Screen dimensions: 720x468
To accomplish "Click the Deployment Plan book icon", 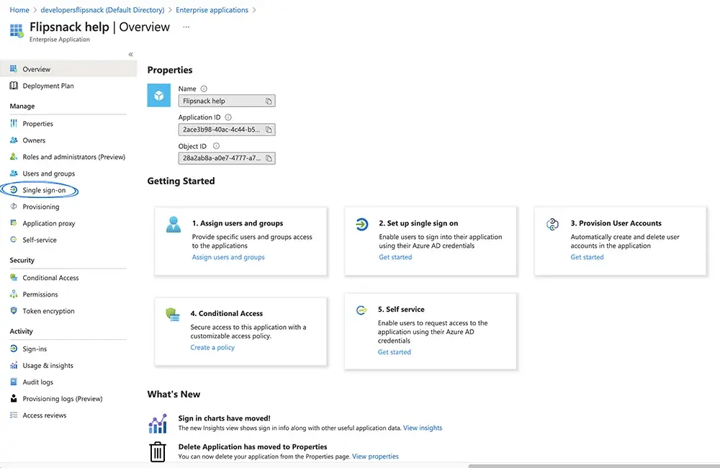I will click(x=14, y=85).
